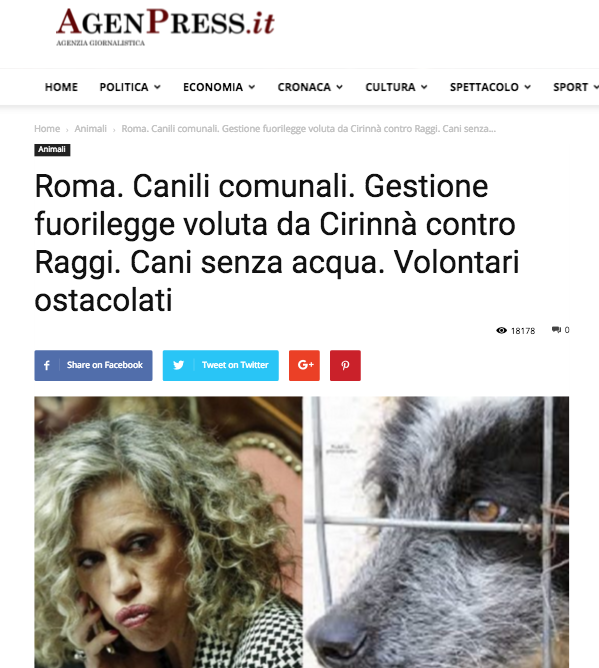Click the black Animali category tag
The width and height of the screenshot is (599, 668).
[x=52, y=150]
